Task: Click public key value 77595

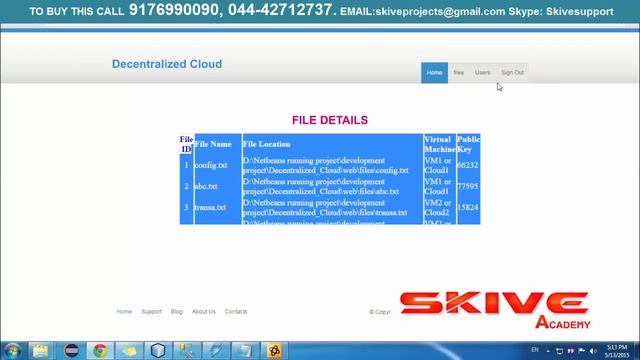Action: (x=468, y=186)
